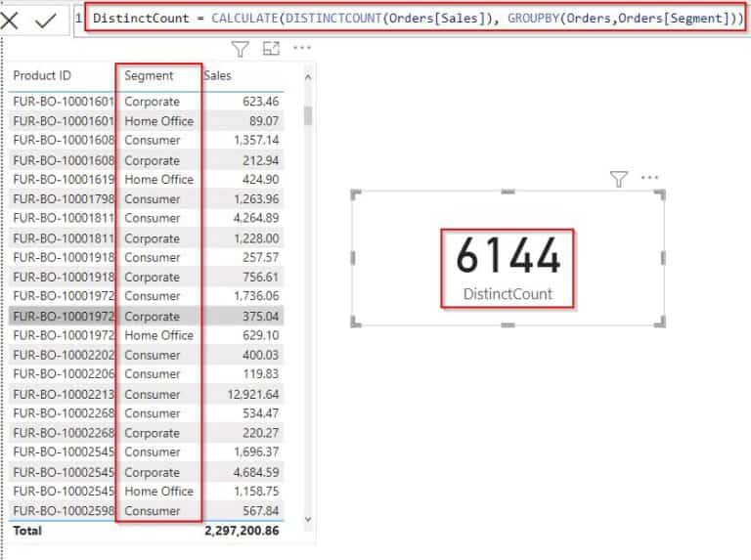The width and height of the screenshot is (751, 560).
Task: Click the table visual focus mode icon
Action: pyautogui.click(x=271, y=48)
